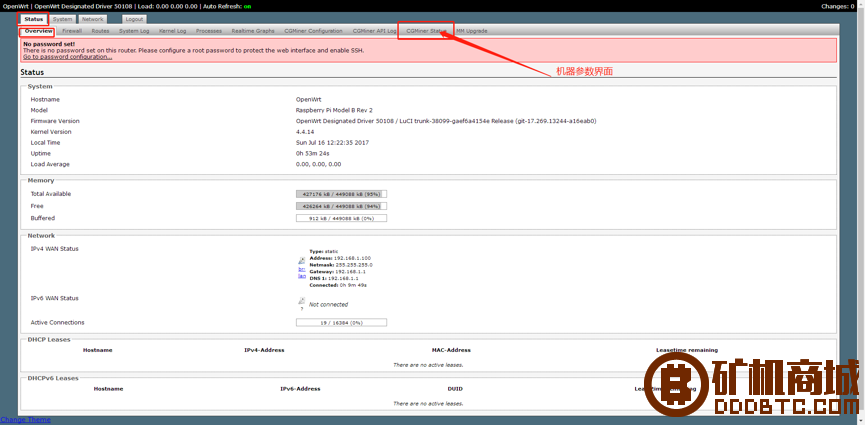The width and height of the screenshot is (865, 425).
Task: Click the DHCP Leases 'MAC-Address' column header
Action: [x=451, y=350]
